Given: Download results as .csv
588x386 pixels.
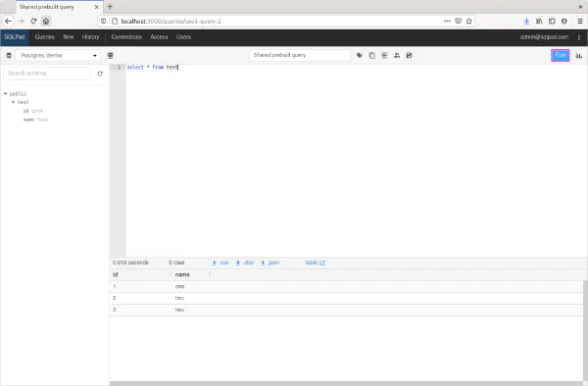Looking at the screenshot, I should (220, 263).
